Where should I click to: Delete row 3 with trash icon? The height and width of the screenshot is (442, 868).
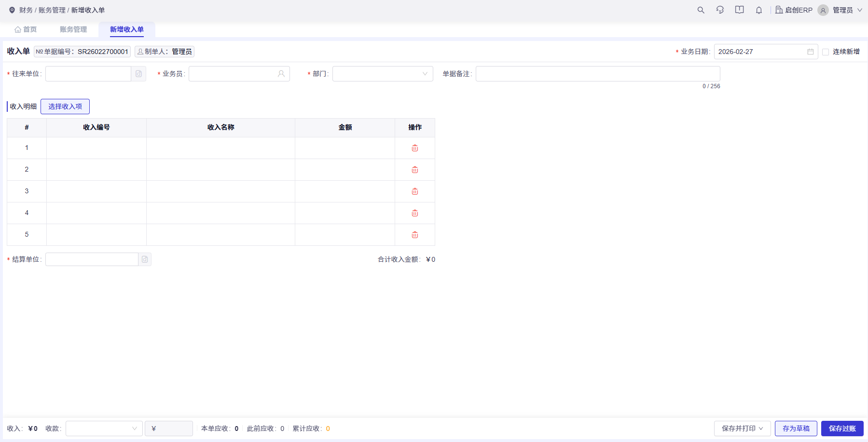[415, 191]
